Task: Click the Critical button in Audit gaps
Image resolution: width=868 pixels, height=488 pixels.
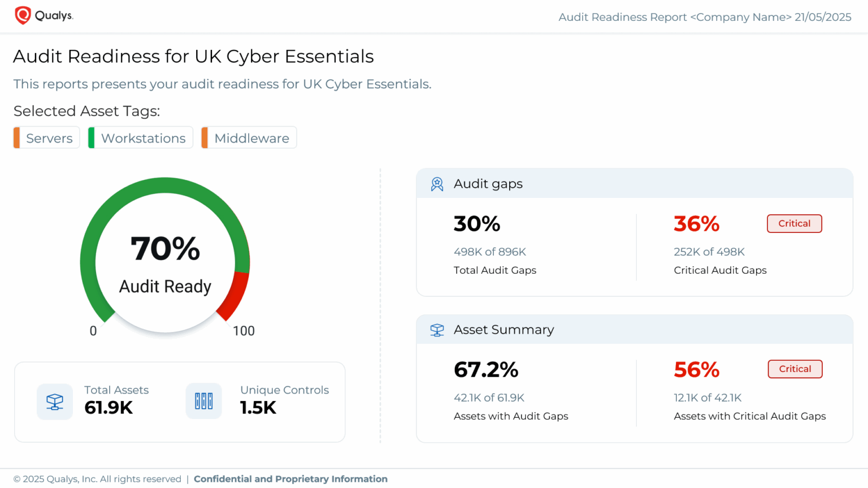Action: click(x=794, y=223)
